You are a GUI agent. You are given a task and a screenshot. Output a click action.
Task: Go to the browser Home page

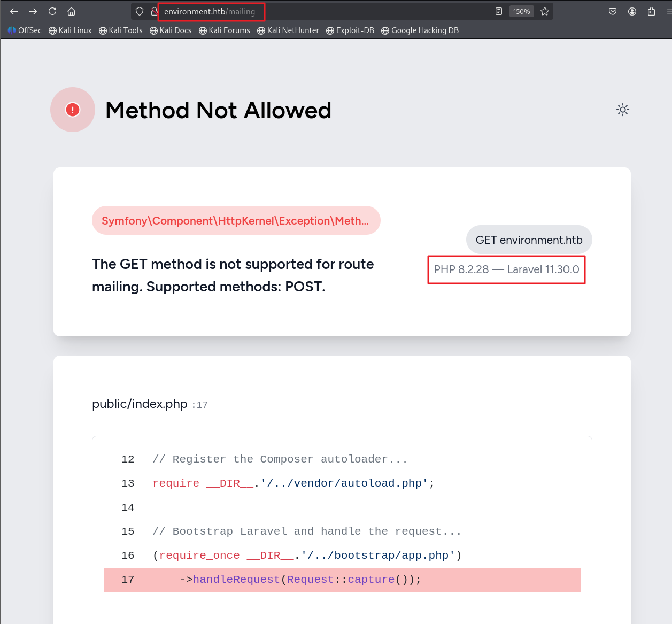[x=71, y=11]
